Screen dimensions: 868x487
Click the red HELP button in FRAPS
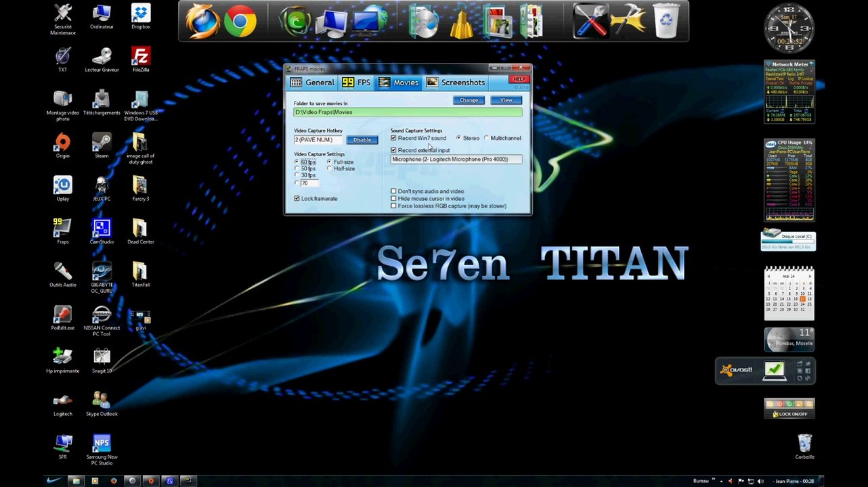(x=518, y=79)
